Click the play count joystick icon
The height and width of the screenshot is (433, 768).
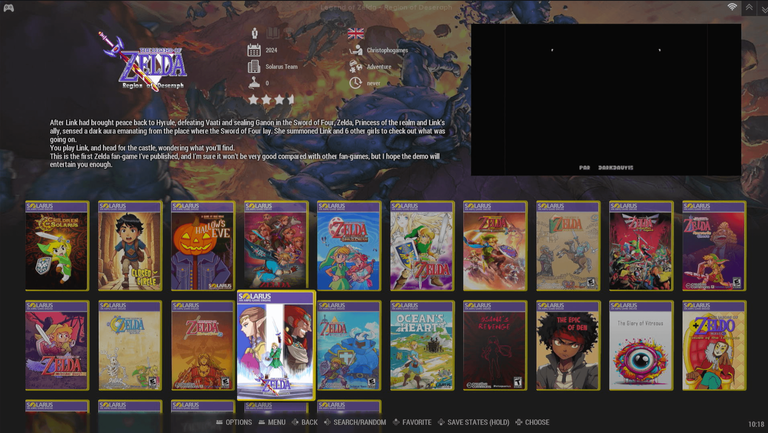254,83
